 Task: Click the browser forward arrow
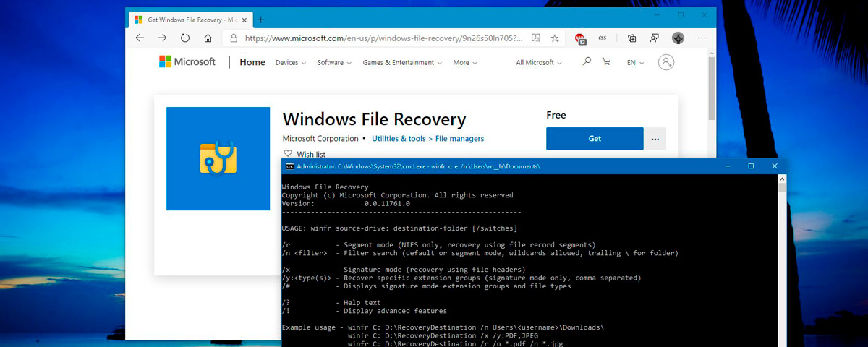pyautogui.click(x=163, y=38)
